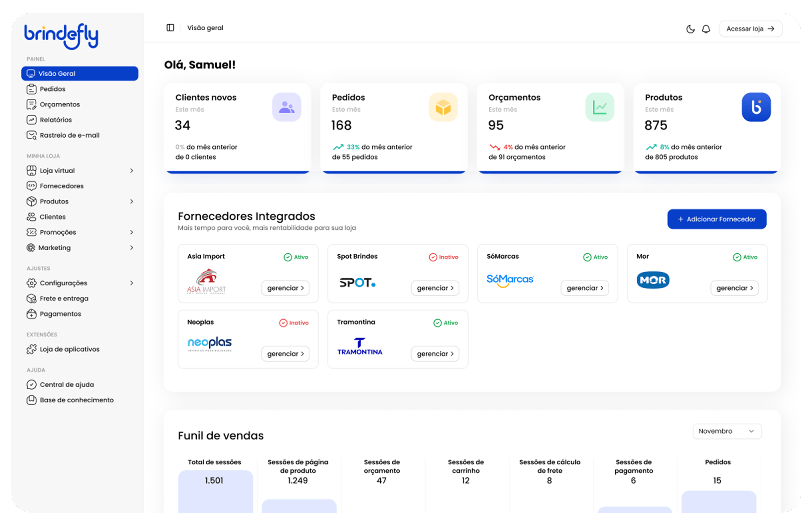The image size is (812, 524).
Task: Click the Promoções coupon icon
Action: (x=31, y=232)
